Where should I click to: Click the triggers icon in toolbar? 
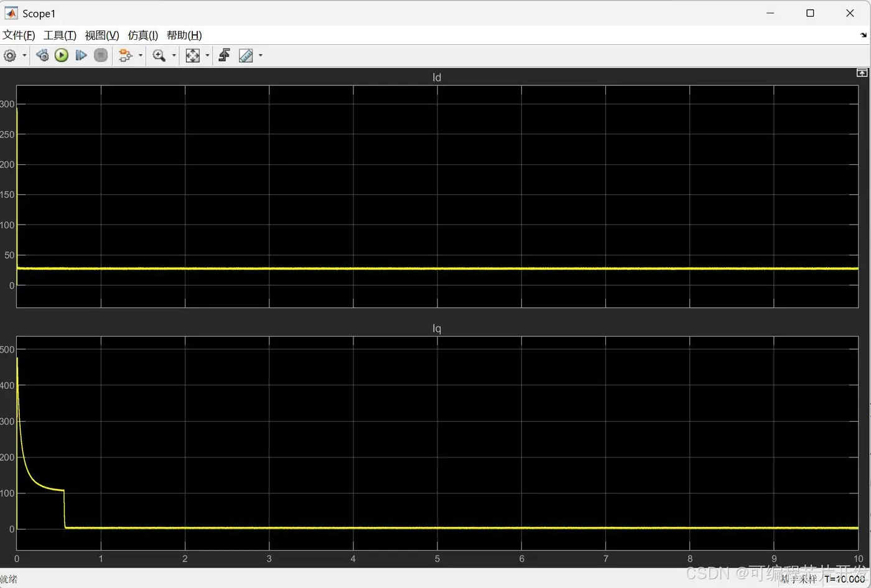click(x=225, y=55)
